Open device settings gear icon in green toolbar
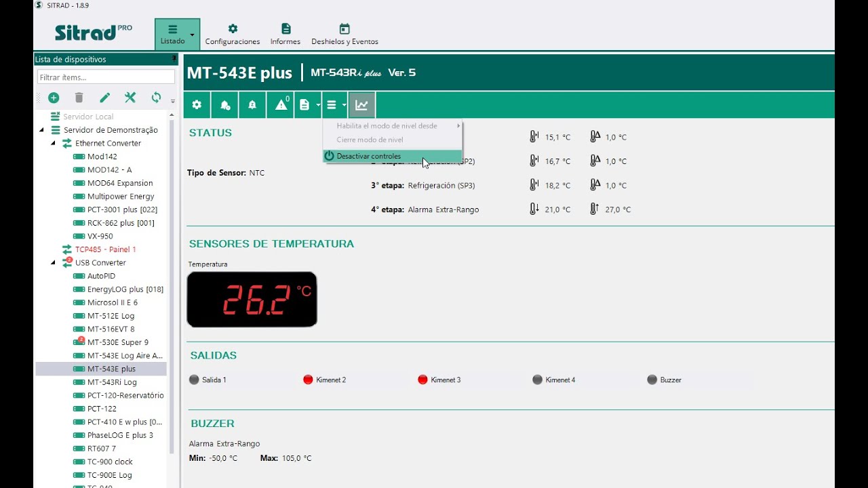Viewport: 868px width, 488px height. click(197, 105)
